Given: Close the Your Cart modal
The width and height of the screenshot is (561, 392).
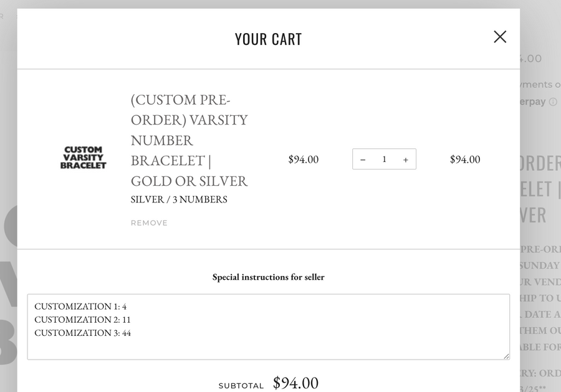Looking at the screenshot, I should coord(499,37).
